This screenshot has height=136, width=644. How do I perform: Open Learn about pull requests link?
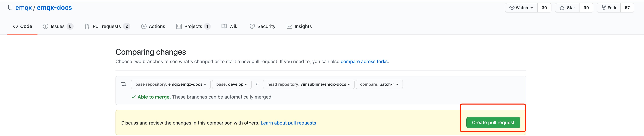[288, 123]
